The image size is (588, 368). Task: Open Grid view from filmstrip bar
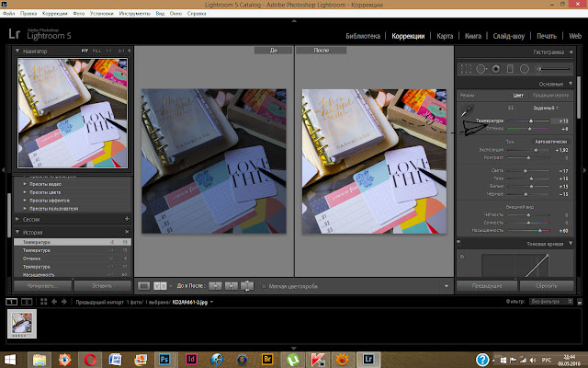tap(43, 302)
